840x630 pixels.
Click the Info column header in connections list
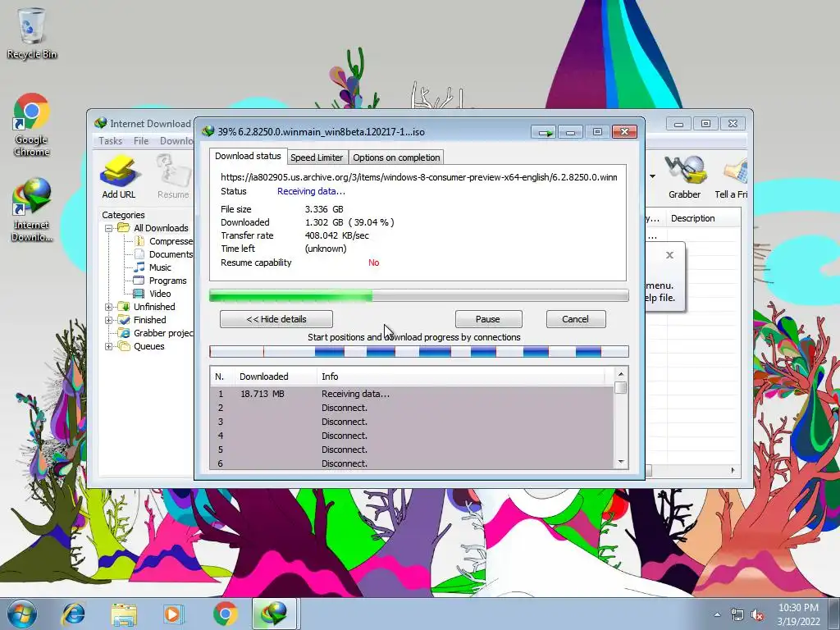click(461, 377)
